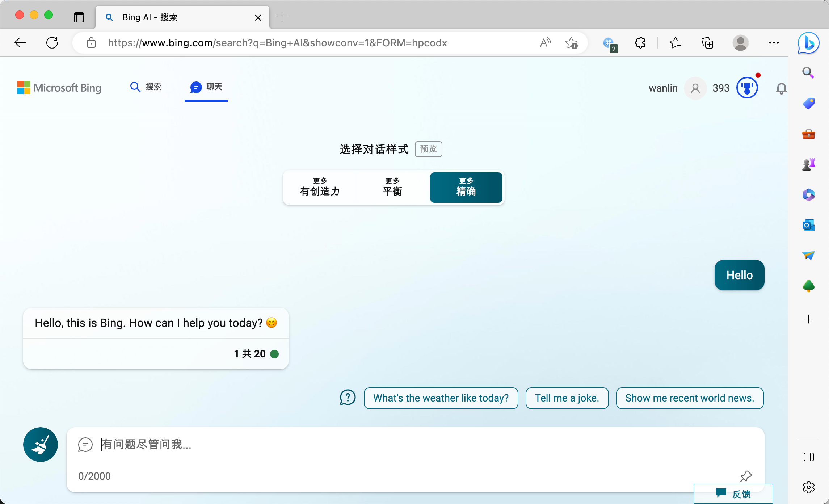This screenshot has height=504, width=829.
Task: Reload the current page
Action: tap(52, 43)
